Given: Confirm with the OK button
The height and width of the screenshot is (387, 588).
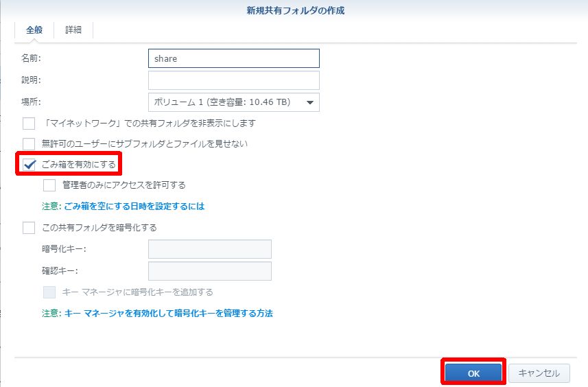Looking at the screenshot, I should pos(473,373).
